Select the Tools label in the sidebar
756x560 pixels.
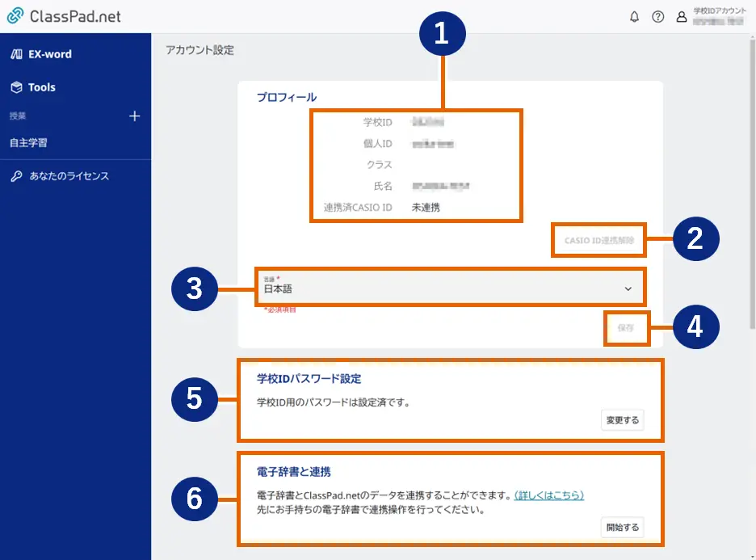pos(44,87)
